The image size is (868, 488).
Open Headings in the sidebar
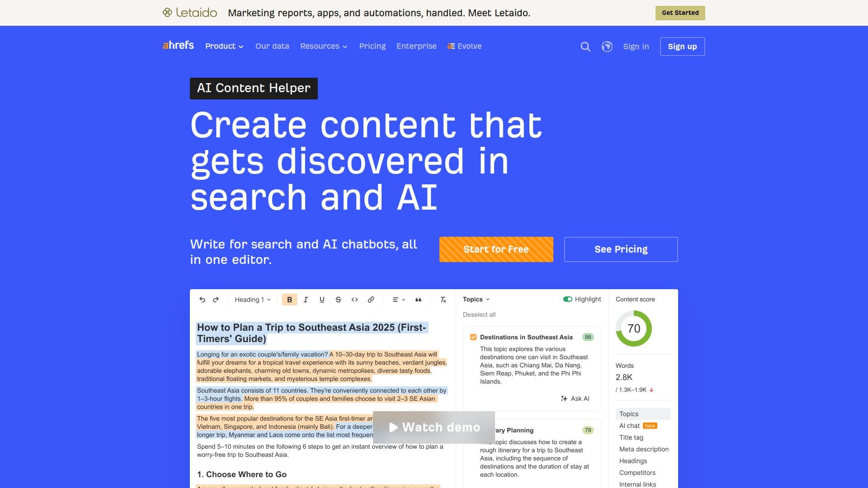coord(633,461)
